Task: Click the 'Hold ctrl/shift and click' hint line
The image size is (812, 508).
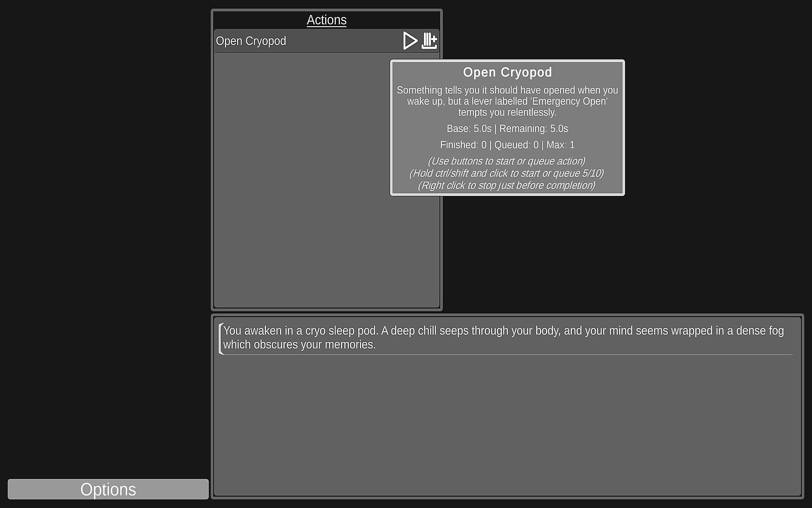Action: [x=506, y=173]
